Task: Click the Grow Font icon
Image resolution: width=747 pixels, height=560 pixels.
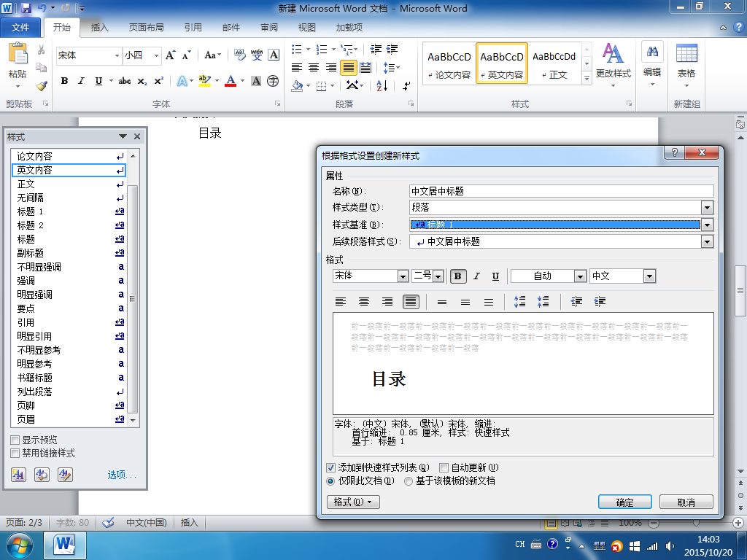Action: click(170, 55)
